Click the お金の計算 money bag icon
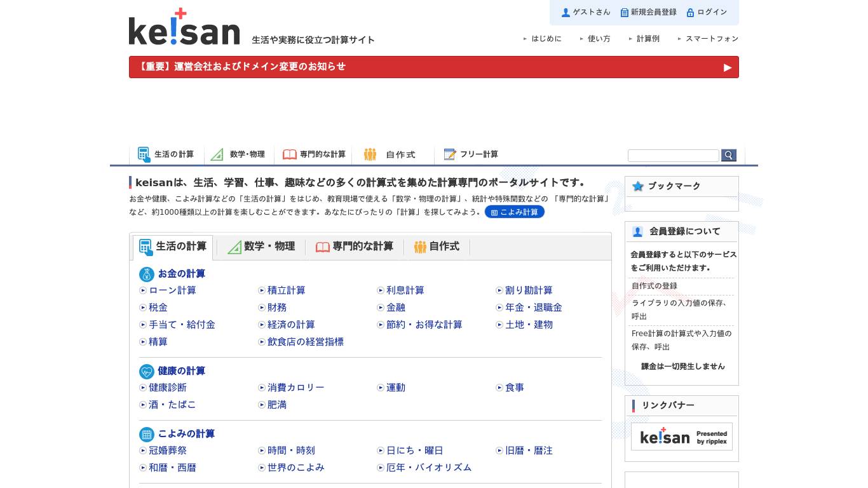 (x=147, y=274)
